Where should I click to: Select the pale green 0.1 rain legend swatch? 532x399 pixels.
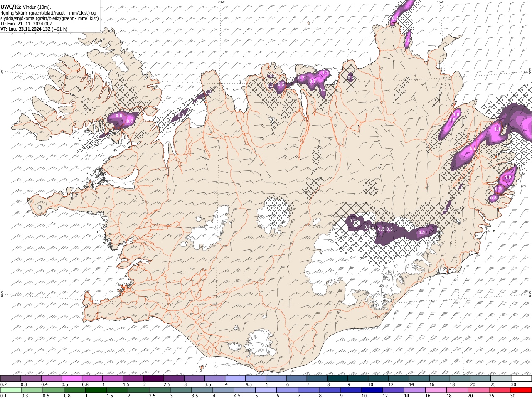coord(11,390)
